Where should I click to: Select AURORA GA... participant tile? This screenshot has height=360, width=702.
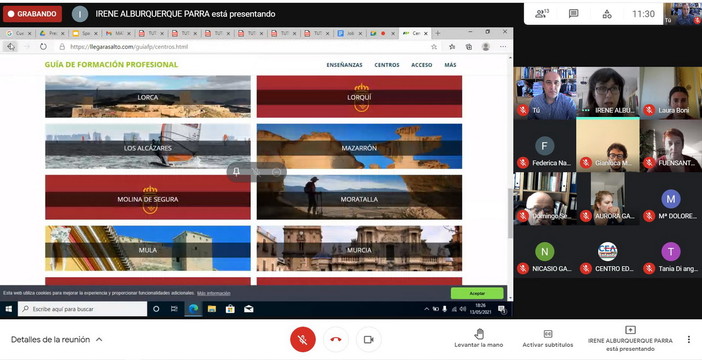pyautogui.click(x=608, y=199)
